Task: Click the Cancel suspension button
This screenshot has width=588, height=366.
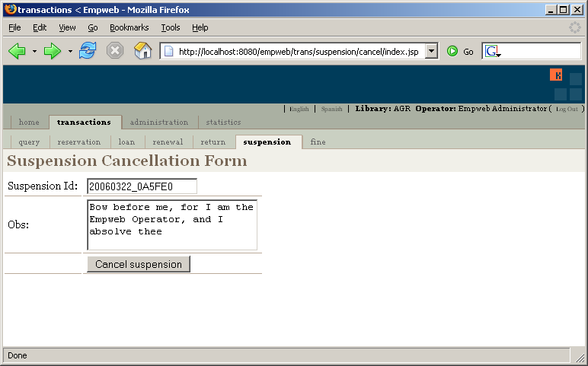Action: (139, 264)
